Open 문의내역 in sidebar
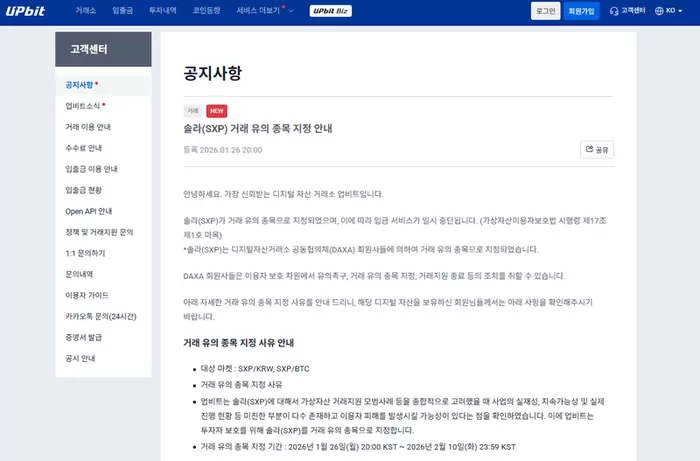 (79, 274)
